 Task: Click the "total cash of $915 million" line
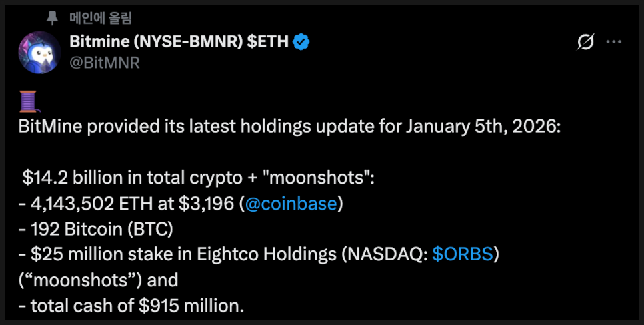[135, 305]
